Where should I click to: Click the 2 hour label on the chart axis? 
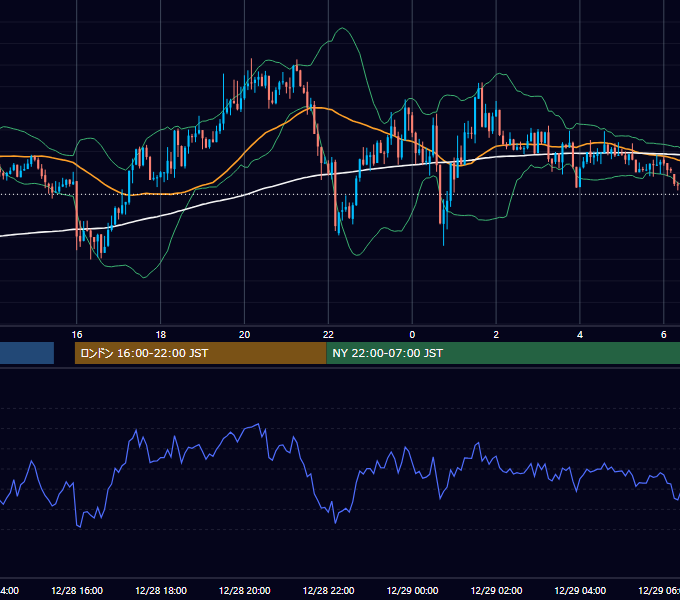pos(496,335)
